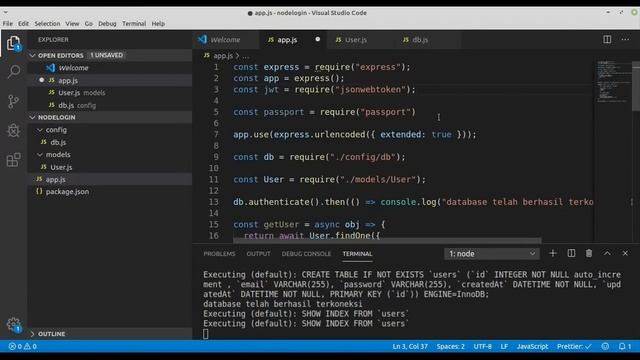Image resolution: width=640 pixels, height=360 pixels.
Task: Open the Manage gear at bottom left
Action: tap(13, 325)
